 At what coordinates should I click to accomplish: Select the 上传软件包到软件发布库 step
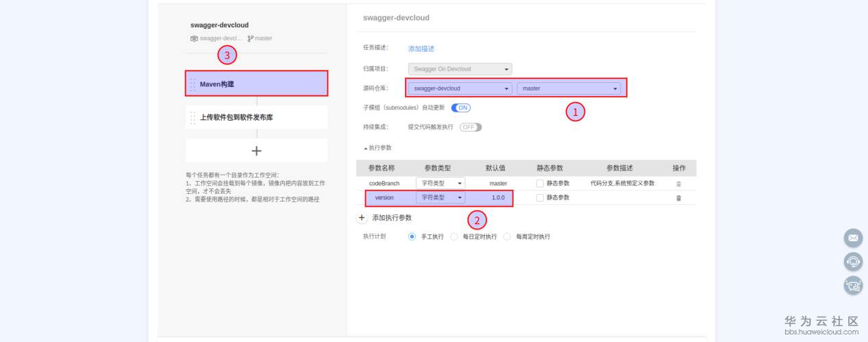[256, 117]
